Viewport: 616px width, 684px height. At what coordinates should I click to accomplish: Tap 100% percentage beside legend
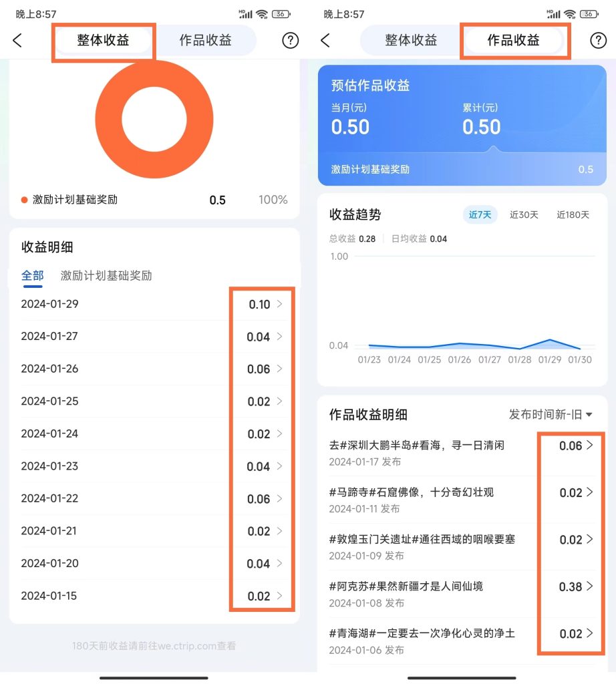coord(273,200)
